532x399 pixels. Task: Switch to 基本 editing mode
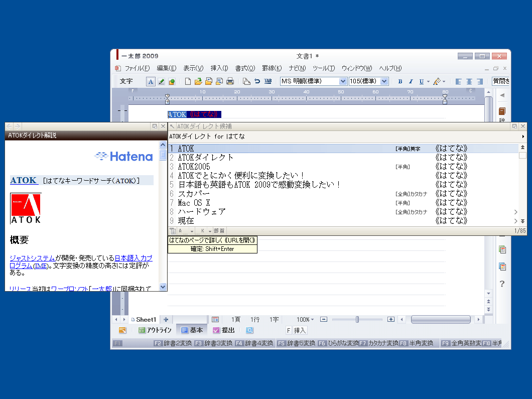192,330
